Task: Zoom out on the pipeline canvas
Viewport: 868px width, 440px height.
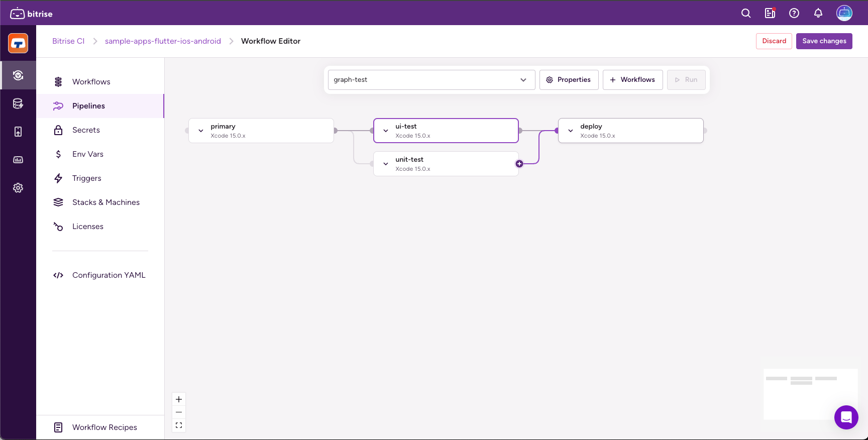Action: point(179,412)
